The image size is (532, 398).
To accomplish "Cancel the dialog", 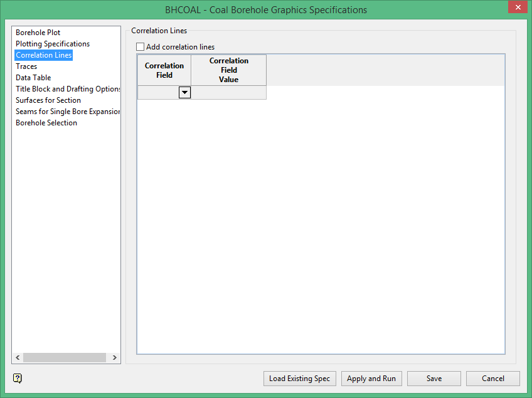I will click(x=493, y=379).
